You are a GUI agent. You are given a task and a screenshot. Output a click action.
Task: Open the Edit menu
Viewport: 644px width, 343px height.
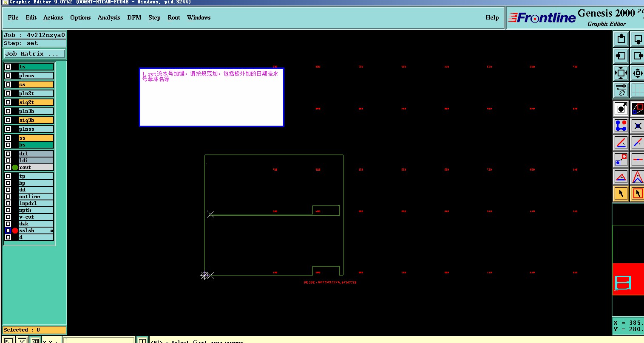31,17
